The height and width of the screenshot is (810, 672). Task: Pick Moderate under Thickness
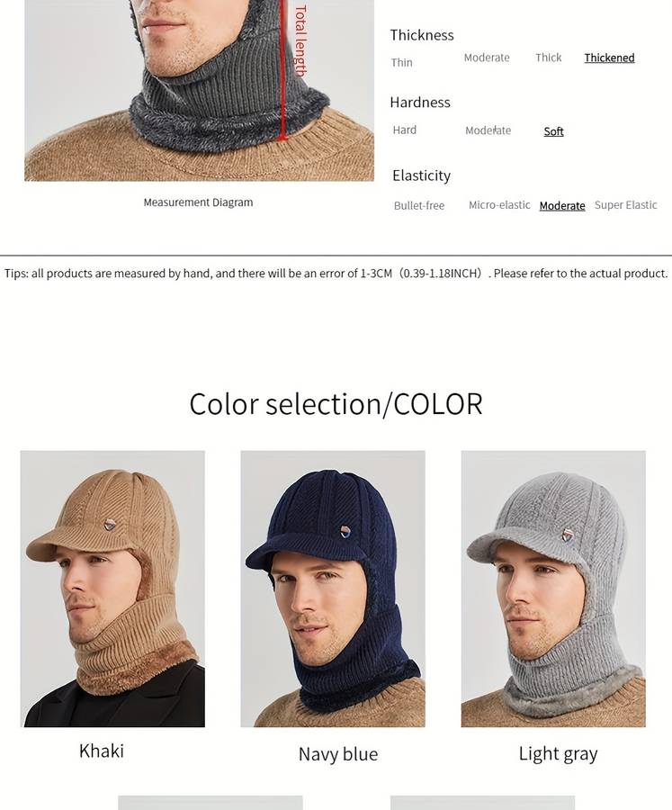click(487, 58)
